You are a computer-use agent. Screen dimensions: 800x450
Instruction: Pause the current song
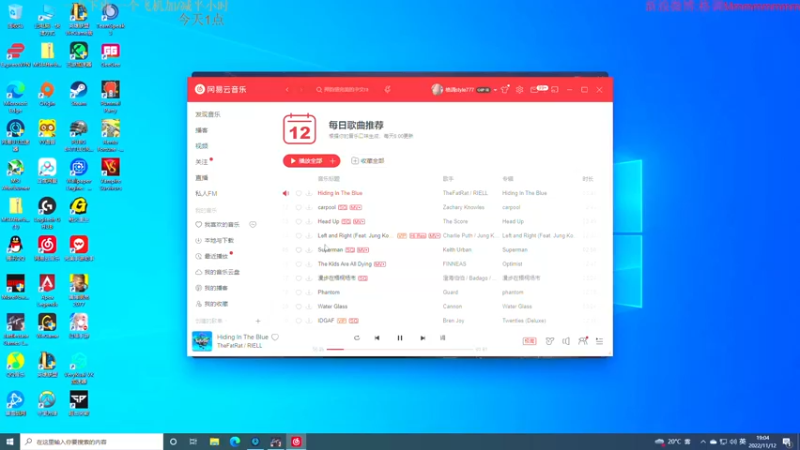[x=400, y=338]
